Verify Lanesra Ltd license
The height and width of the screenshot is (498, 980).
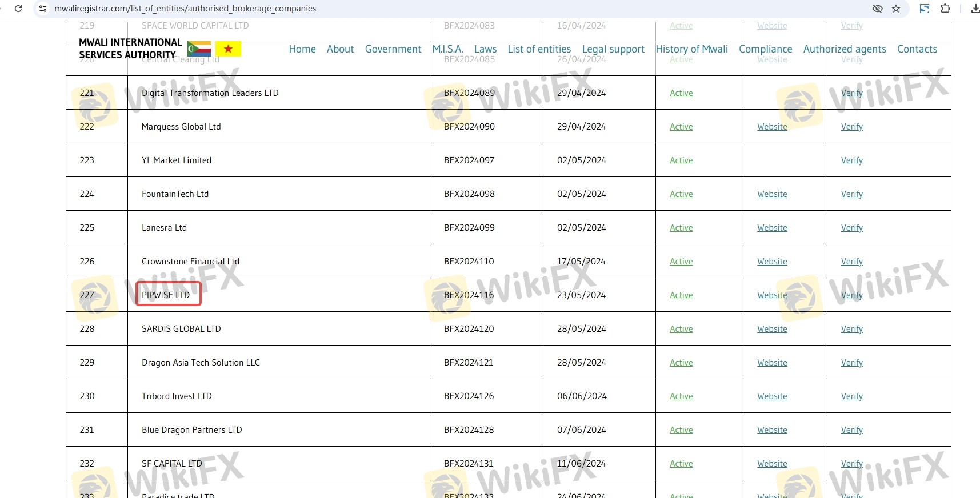click(852, 228)
